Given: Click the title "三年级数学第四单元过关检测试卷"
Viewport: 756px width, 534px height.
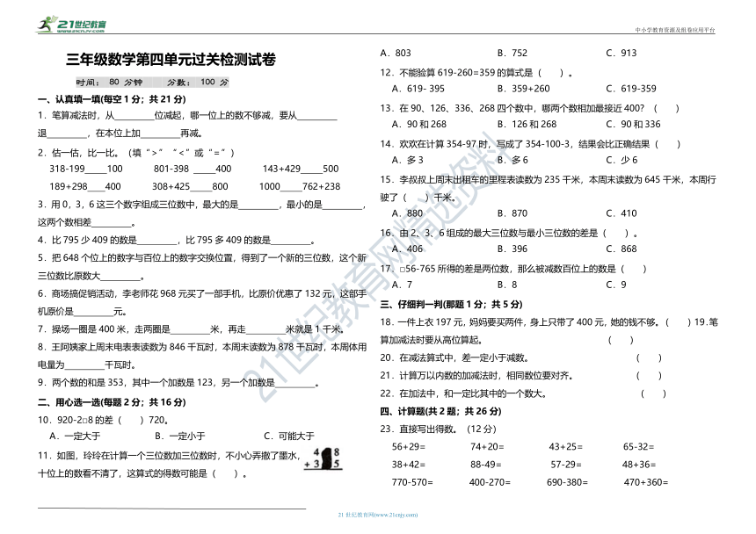Looking at the screenshot, I should pyautogui.click(x=171, y=60).
